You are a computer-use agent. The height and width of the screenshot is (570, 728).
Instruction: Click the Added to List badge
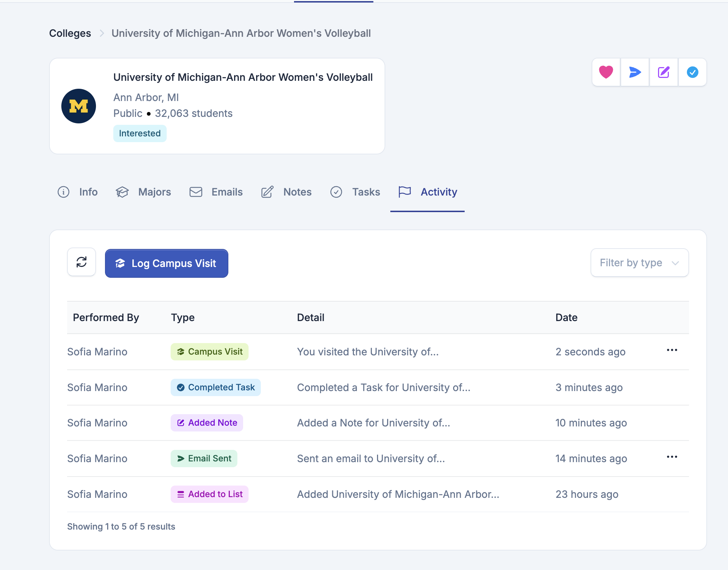click(x=210, y=494)
